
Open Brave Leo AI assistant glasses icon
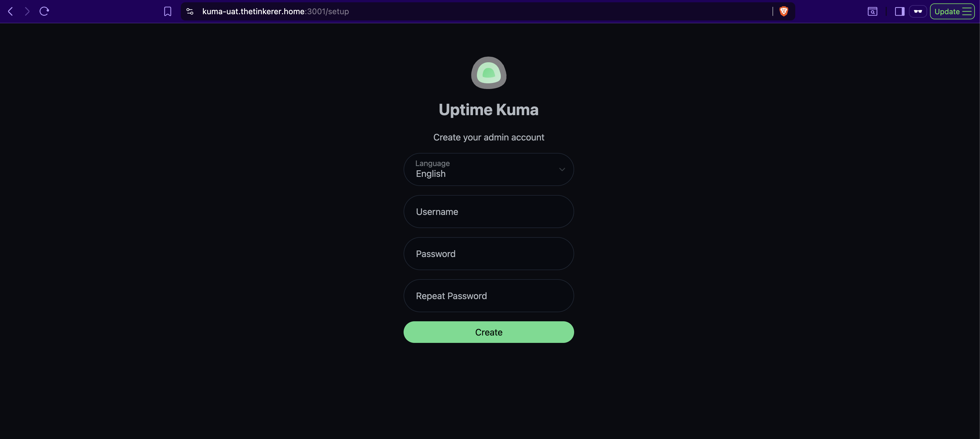tap(918, 11)
